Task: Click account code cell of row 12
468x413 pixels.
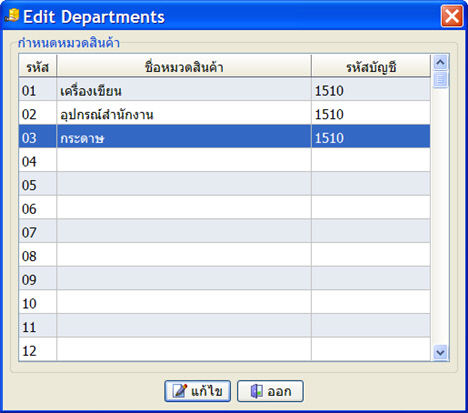Action: [371, 350]
